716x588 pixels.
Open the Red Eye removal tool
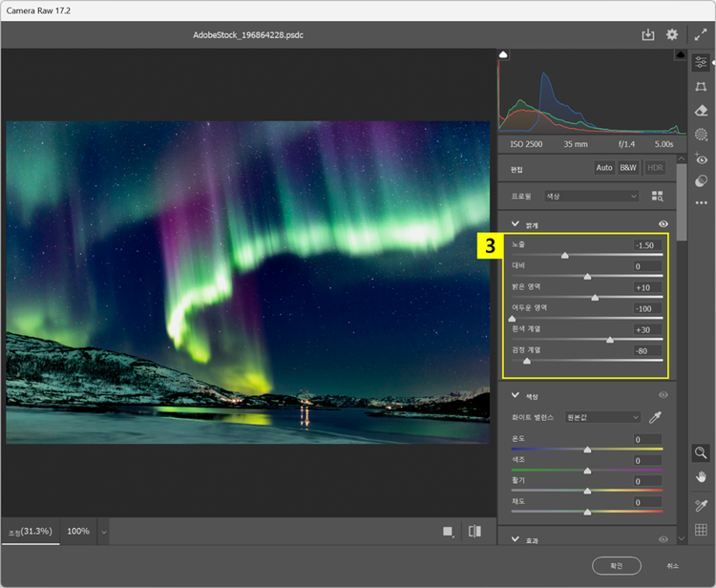tap(701, 158)
